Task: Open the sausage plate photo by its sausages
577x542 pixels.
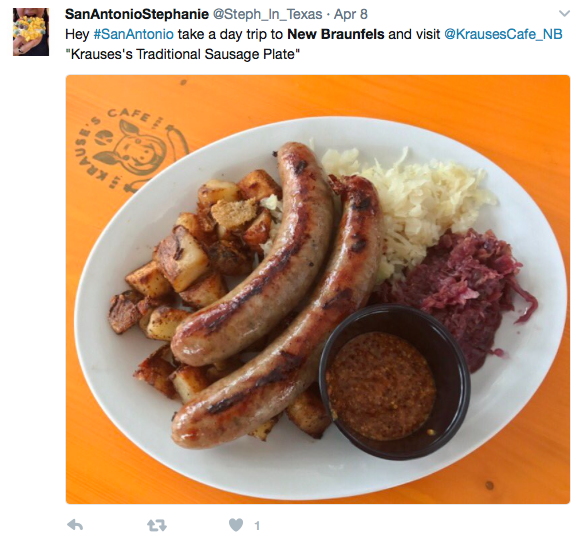Action: pos(276,294)
